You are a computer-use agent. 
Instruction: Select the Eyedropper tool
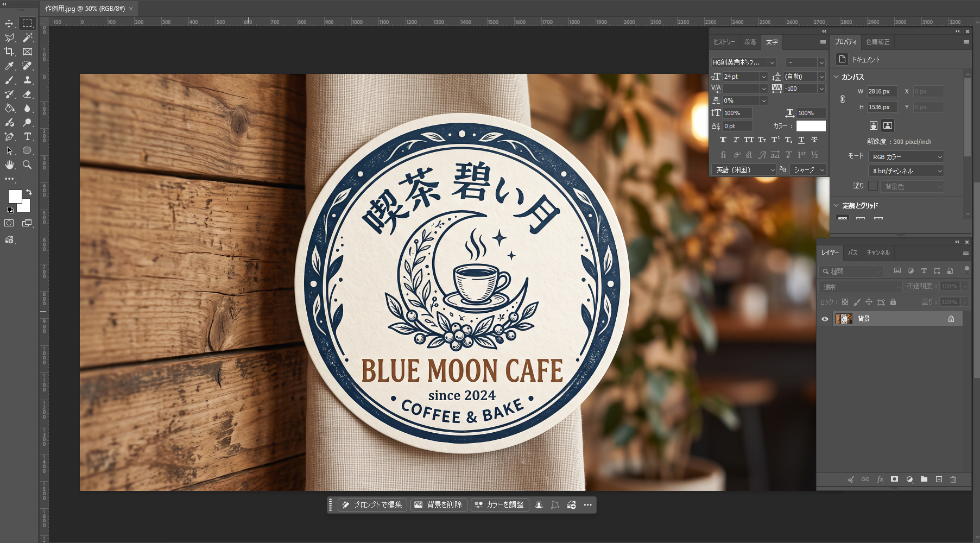coord(9,66)
